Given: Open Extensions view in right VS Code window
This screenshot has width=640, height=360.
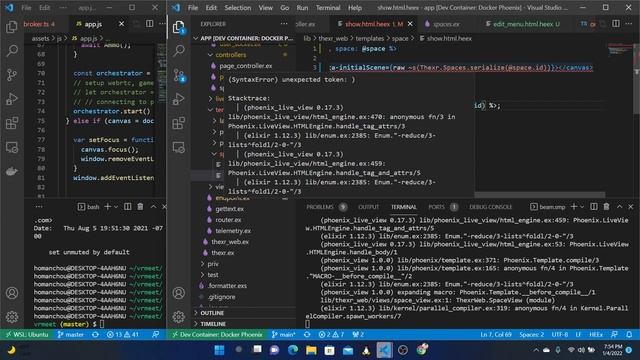Looking at the screenshot, I should 179,123.
